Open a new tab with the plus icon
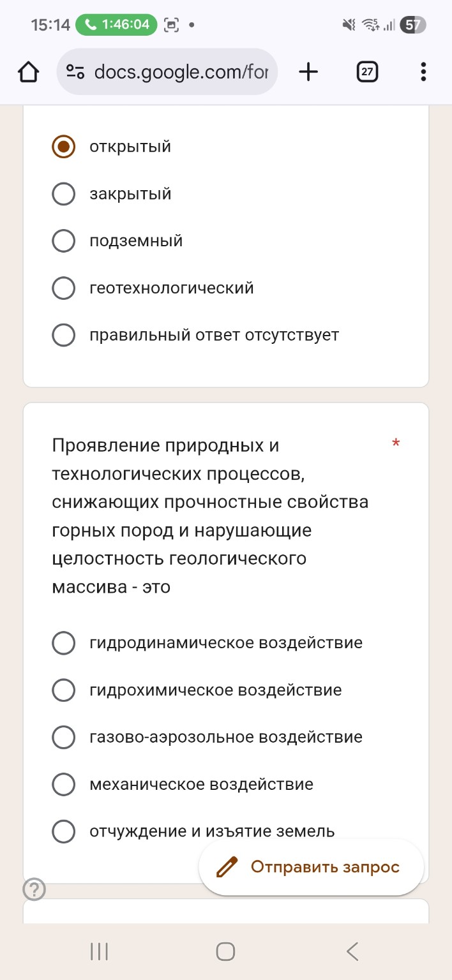This screenshot has height=980, width=452. (308, 71)
